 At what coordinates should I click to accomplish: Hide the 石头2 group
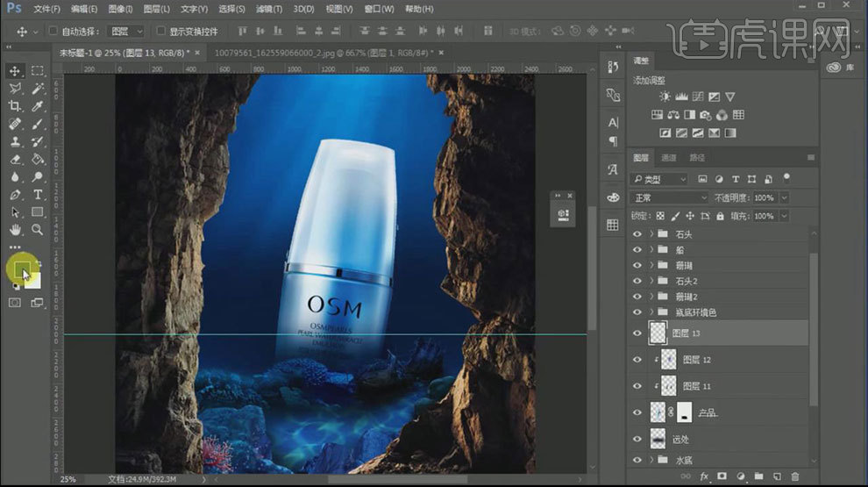coord(637,281)
